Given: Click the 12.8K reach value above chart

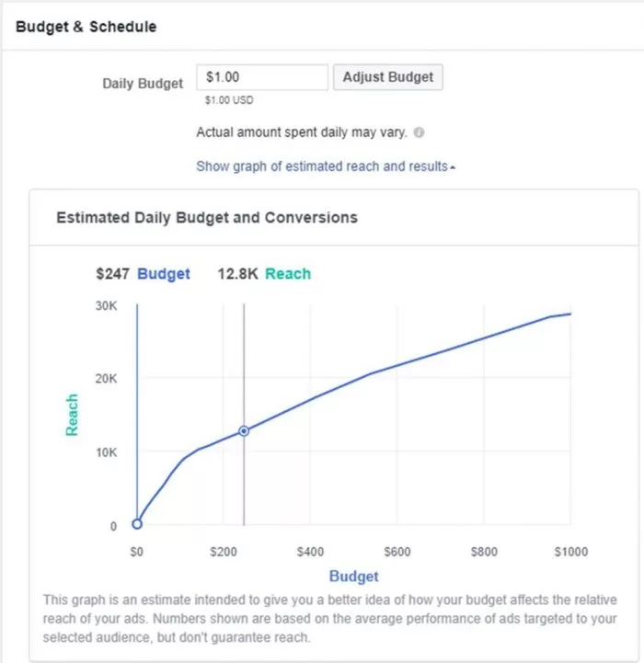Looking at the screenshot, I should click(x=237, y=273).
